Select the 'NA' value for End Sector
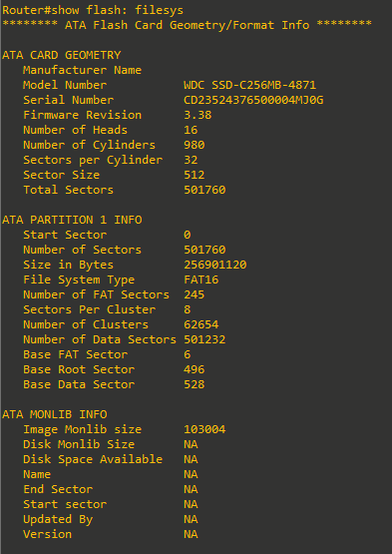Viewport: 392px width, 554px height. (191, 489)
